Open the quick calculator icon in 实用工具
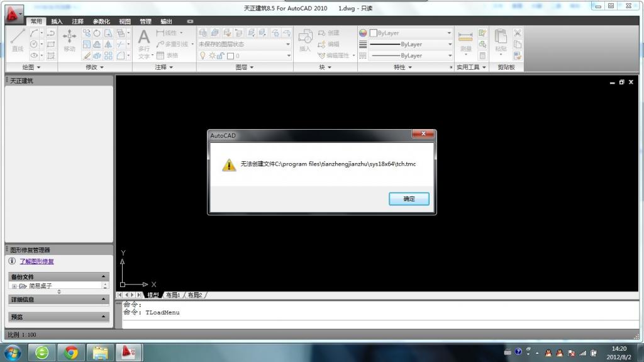644x362 pixels. (x=482, y=55)
